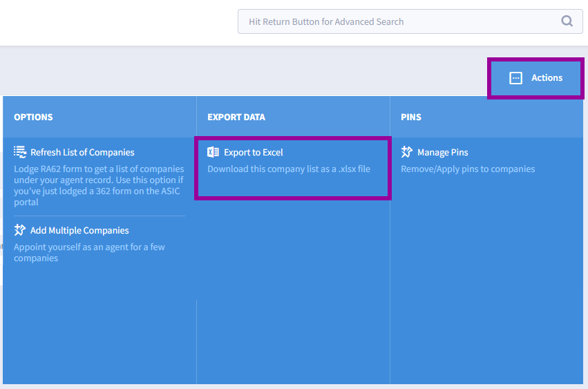
Task: Click the Refresh List of Companies icon
Action: point(20,152)
